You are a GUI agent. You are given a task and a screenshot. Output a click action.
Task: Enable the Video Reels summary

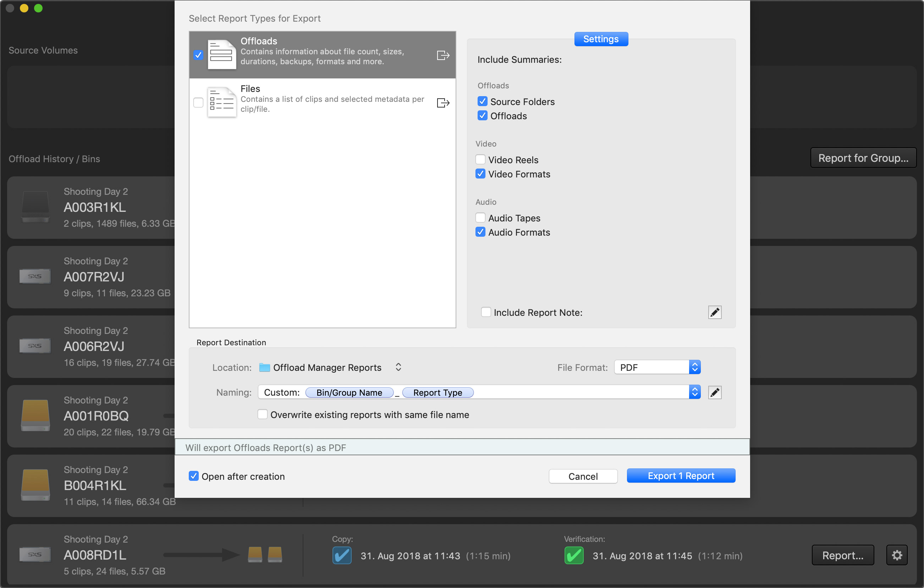point(480,159)
